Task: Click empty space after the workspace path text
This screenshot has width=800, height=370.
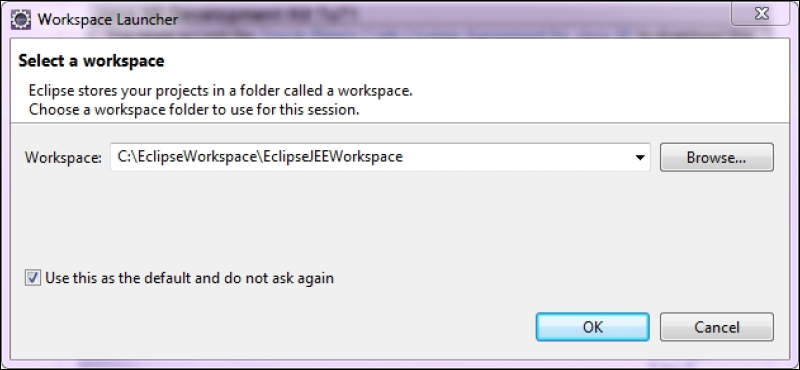Action: [x=515, y=157]
